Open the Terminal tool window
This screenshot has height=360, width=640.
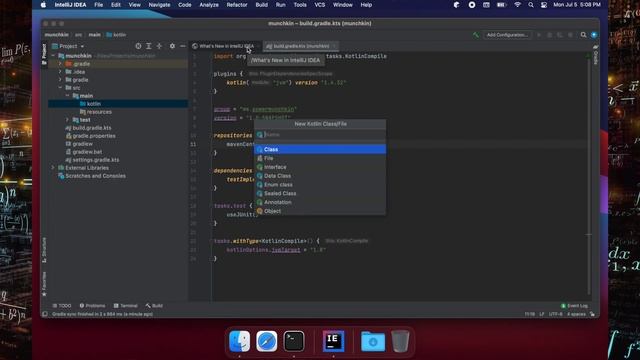click(x=126, y=306)
